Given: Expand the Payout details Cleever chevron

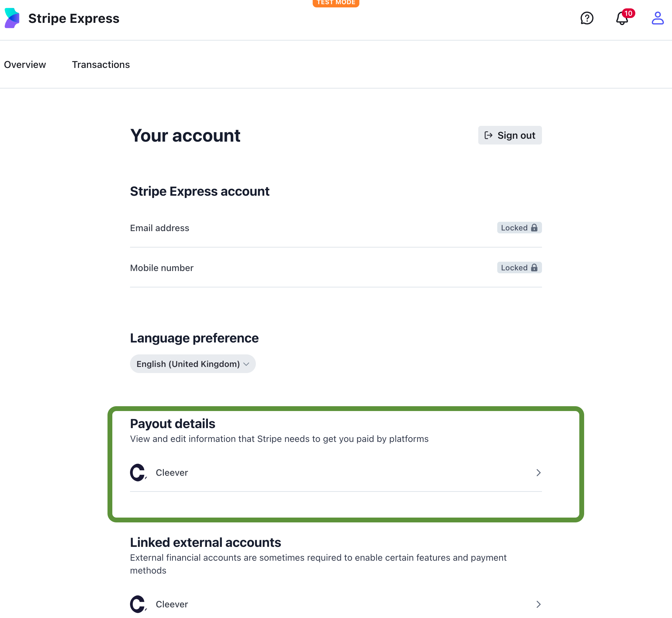Looking at the screenshot, I should 538,473.
